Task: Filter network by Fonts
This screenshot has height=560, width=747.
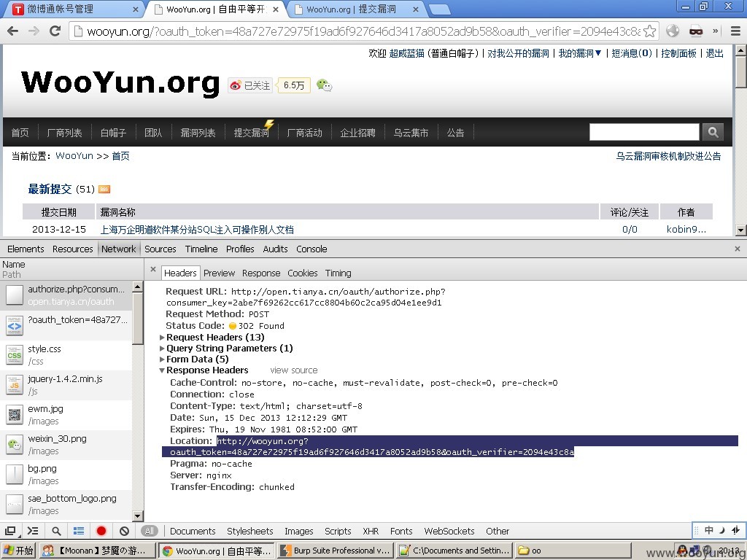Action: click(401, 531)
